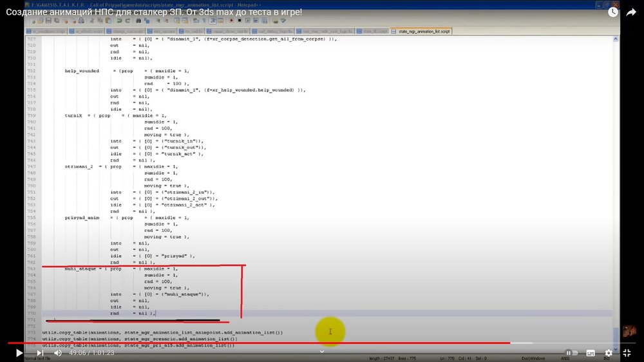
Task: Click the prisyad_anim entry in the code
Action: pyautogui.click(x=82, y=218)
